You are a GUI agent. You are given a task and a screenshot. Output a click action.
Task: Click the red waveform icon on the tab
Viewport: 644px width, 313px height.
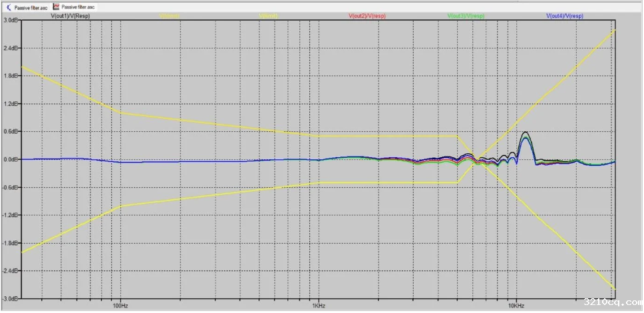56,7
